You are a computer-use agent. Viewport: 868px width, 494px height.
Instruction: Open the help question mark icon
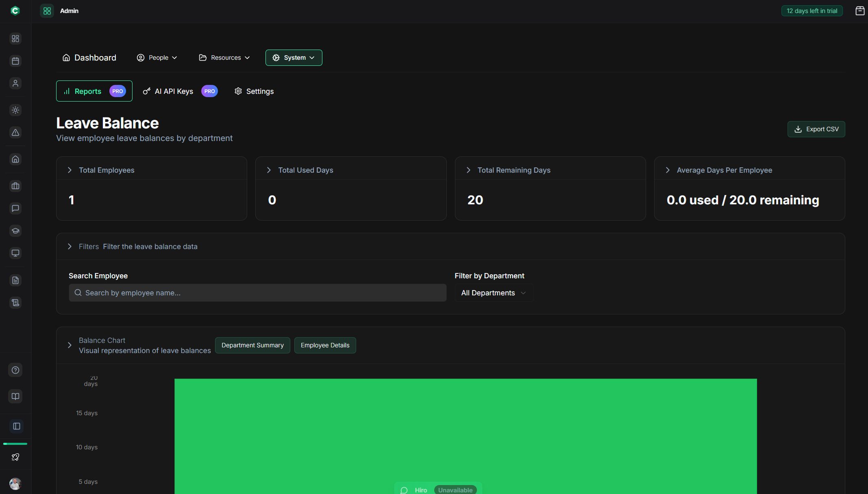click(15, 370)
